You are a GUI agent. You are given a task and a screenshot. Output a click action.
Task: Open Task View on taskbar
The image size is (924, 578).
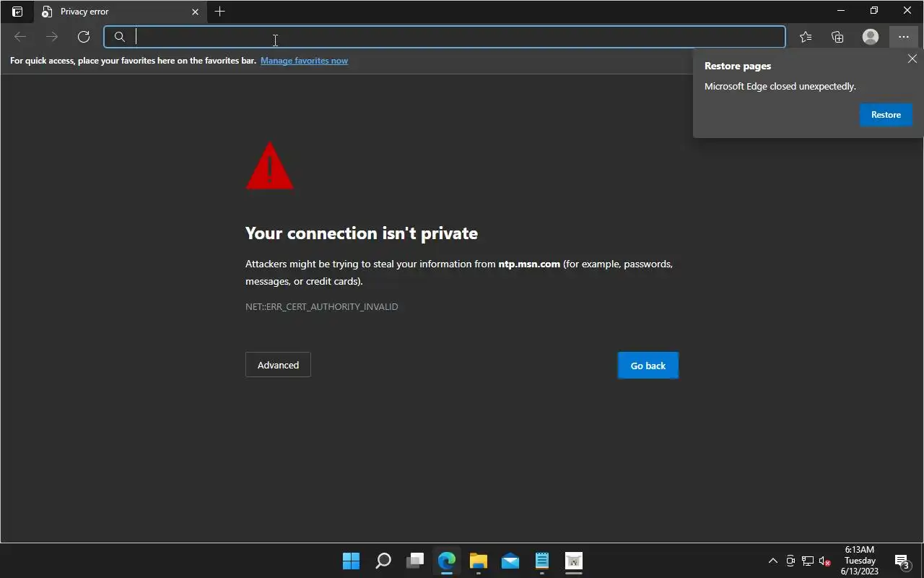tap(415, 561)
